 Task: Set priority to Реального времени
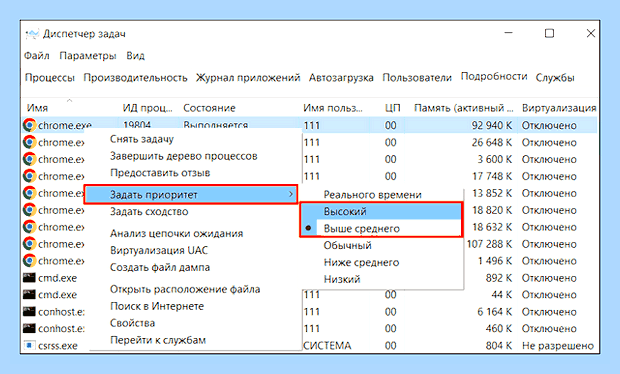[x=372, y=195]
